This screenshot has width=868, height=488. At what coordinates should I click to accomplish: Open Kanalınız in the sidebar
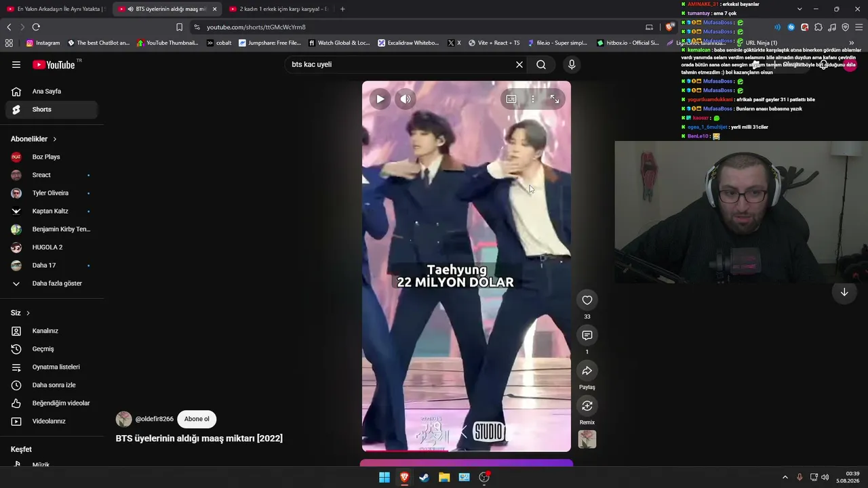(52, 331)
